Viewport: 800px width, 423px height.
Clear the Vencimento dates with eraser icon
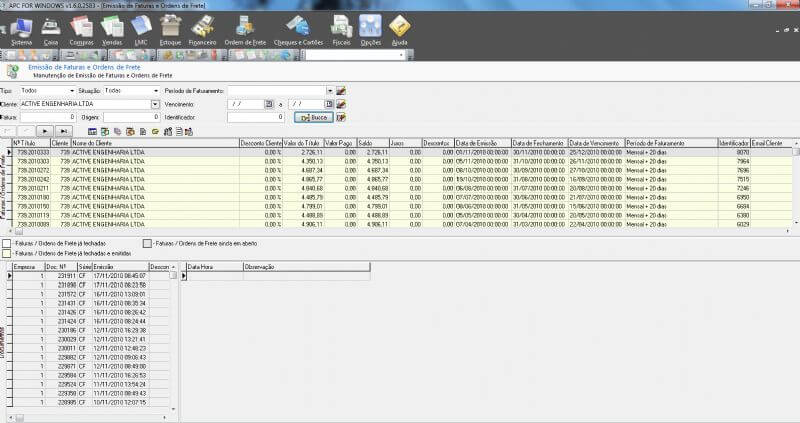341,104
